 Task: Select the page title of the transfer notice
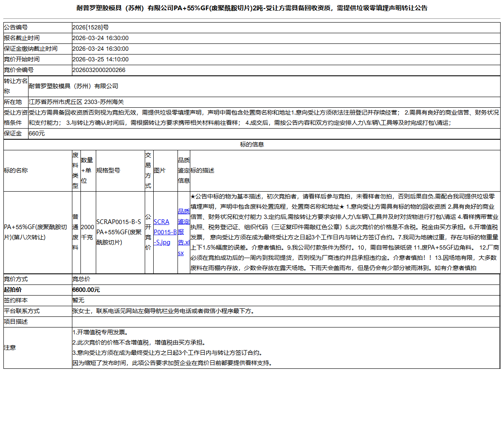pyautogui.click(x=252, y=7)
